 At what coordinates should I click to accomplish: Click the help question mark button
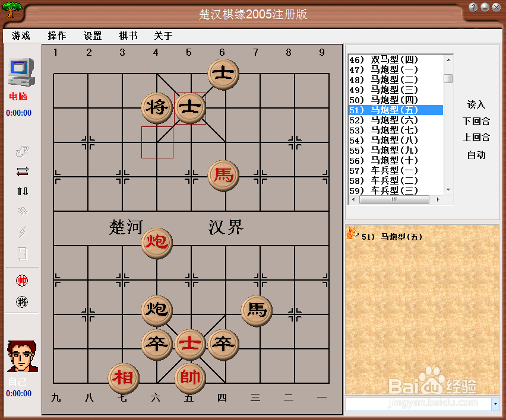473,7
